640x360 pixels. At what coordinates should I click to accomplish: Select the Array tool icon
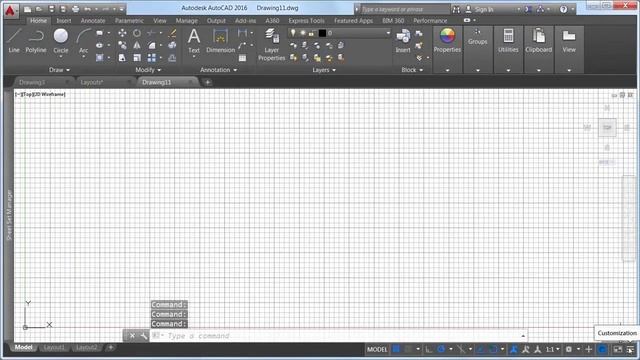click(151, 58)
